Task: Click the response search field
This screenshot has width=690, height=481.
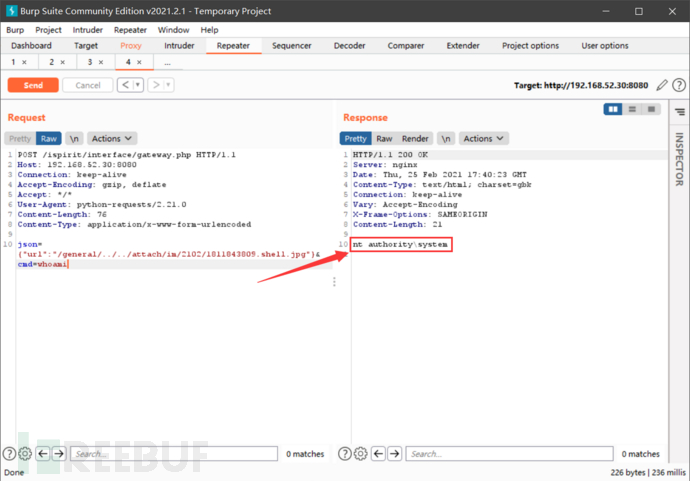Action: [x=510, y=453]
